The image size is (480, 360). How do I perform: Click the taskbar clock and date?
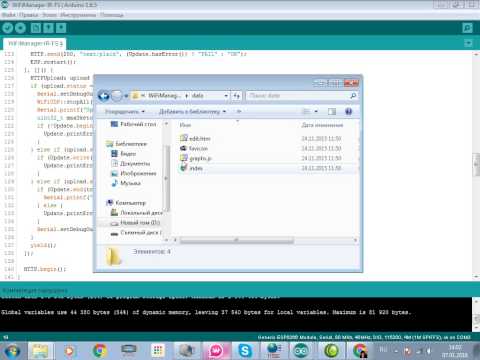click(x=455, y=351)
